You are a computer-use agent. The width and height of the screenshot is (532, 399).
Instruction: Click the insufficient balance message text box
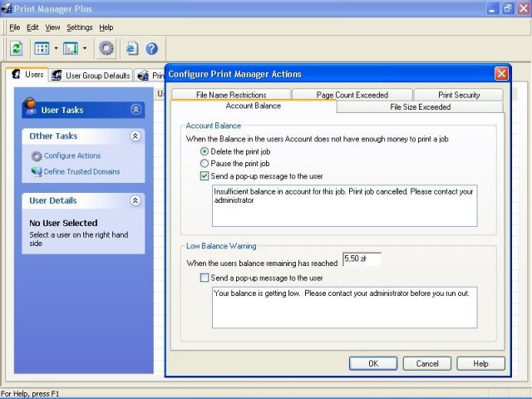[x=345, y=205]
